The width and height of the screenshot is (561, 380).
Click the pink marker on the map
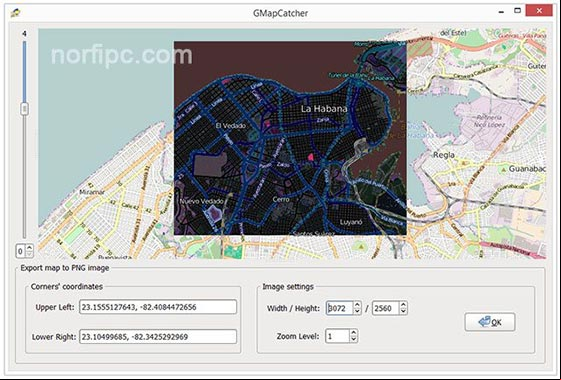[x=311, y=156]
